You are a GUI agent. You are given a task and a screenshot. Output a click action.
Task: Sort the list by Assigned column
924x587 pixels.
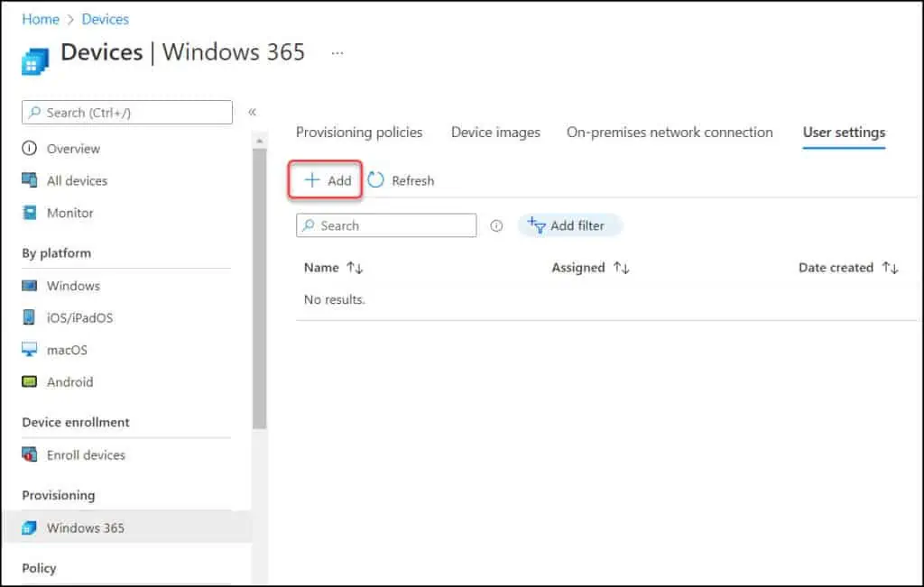[x=590, y=267]
